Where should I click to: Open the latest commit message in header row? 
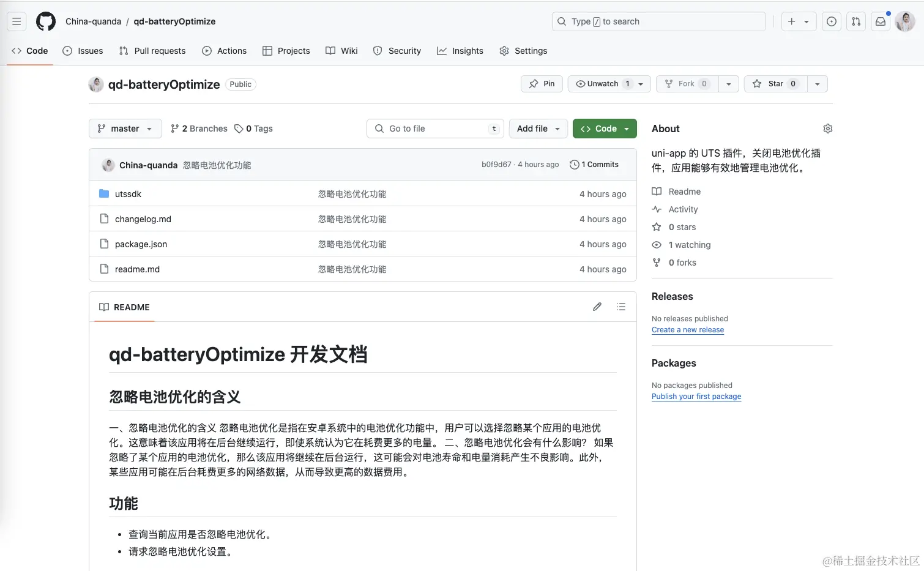click(217, 165)
